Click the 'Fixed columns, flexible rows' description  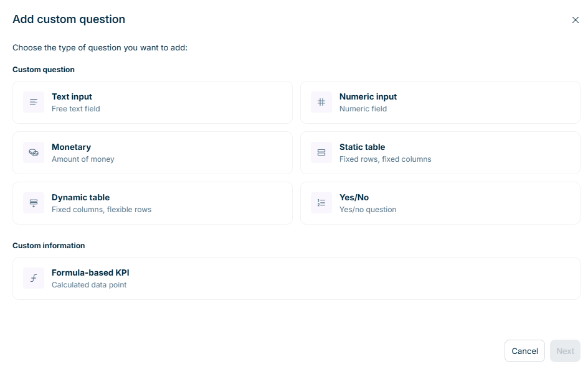coord(102,210)
